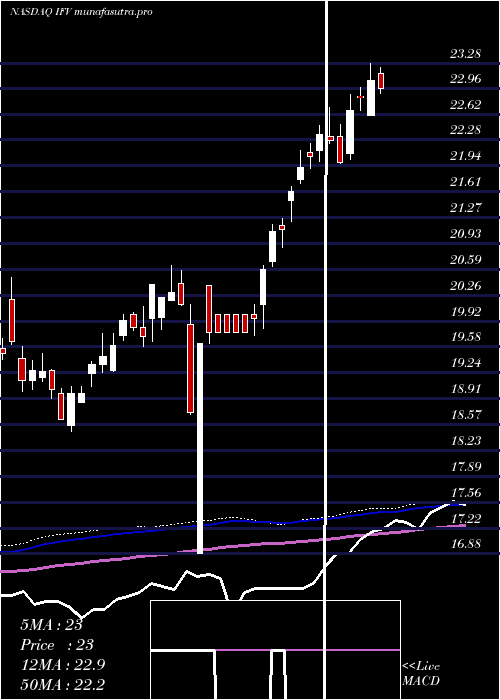
Task: Click the 50MA : 22.2 readout
Action: tap(62, 684)
